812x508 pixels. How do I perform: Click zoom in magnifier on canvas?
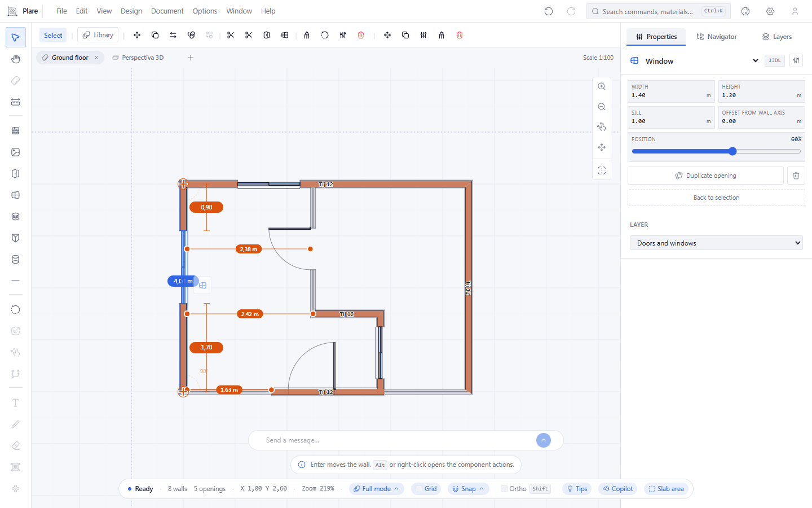(602, 86)
